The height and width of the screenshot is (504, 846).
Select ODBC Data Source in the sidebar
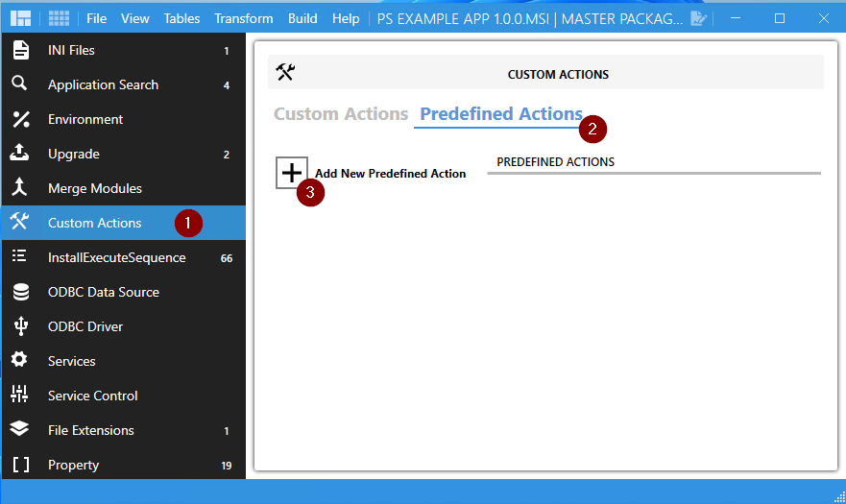[x=124, y=292]
